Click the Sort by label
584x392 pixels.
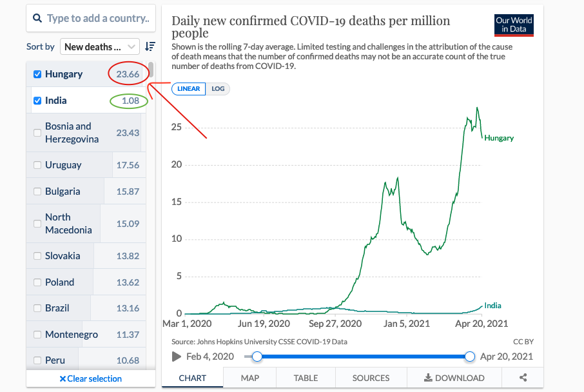tap(40, 46)
